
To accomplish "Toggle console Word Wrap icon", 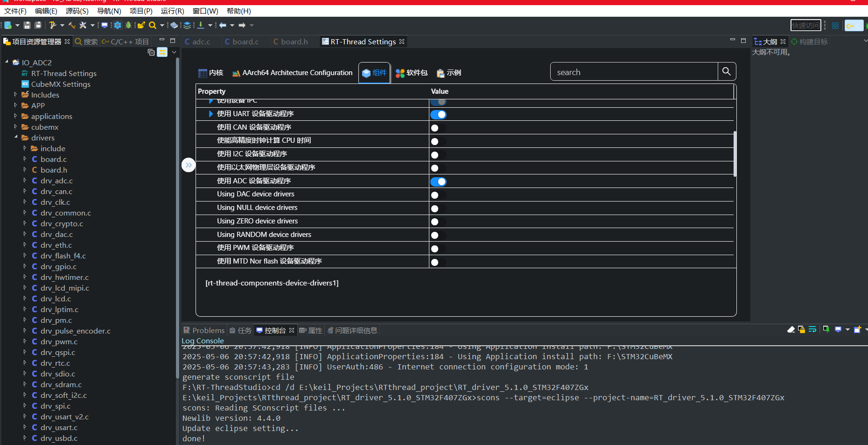I will pyautogui.click(x=812, y=330).
